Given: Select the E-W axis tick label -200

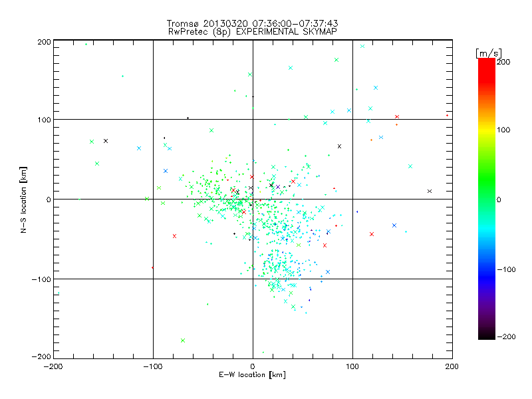Looking at the screenshot, I should (x=53, y=366).
